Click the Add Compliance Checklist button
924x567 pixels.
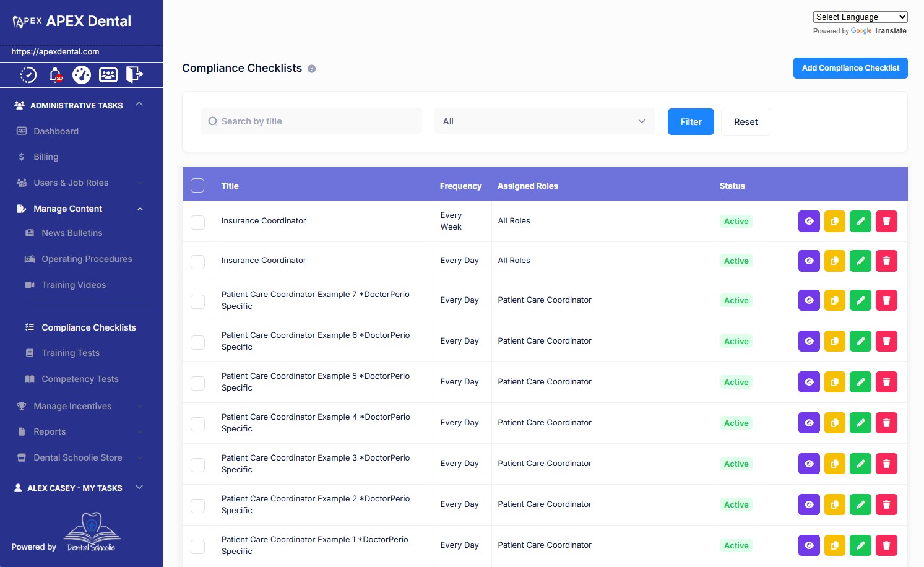[x=850, y=68]
